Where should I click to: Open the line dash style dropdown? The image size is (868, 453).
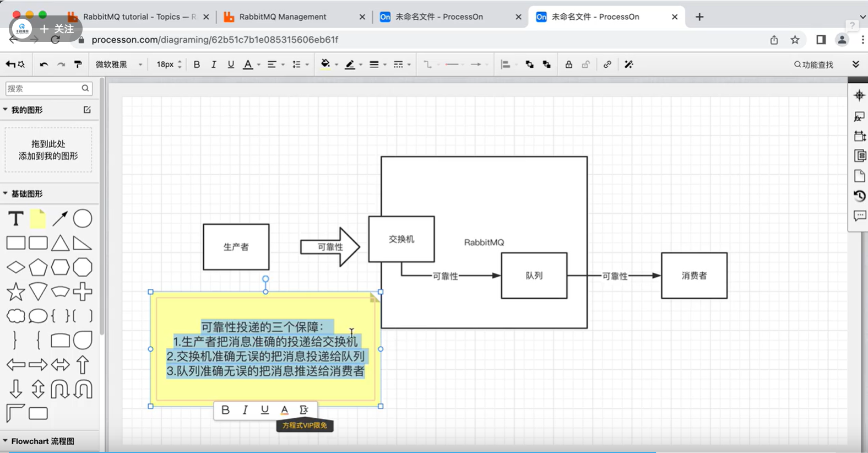pos(402,64)
